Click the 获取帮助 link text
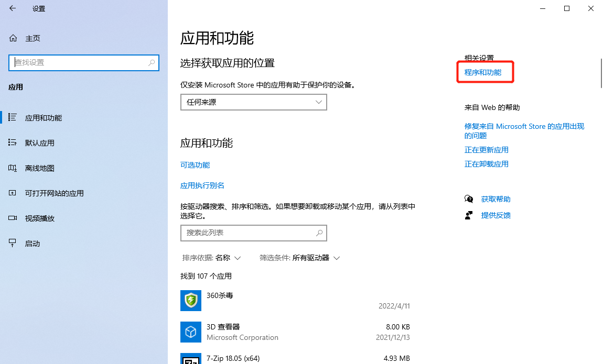603x364 pixels. click(x=496, y=199)
